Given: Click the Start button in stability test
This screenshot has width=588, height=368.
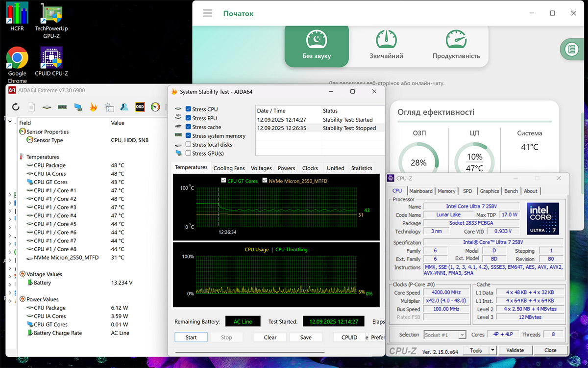Looking at the screenshot, I should (x=191, y=337).
